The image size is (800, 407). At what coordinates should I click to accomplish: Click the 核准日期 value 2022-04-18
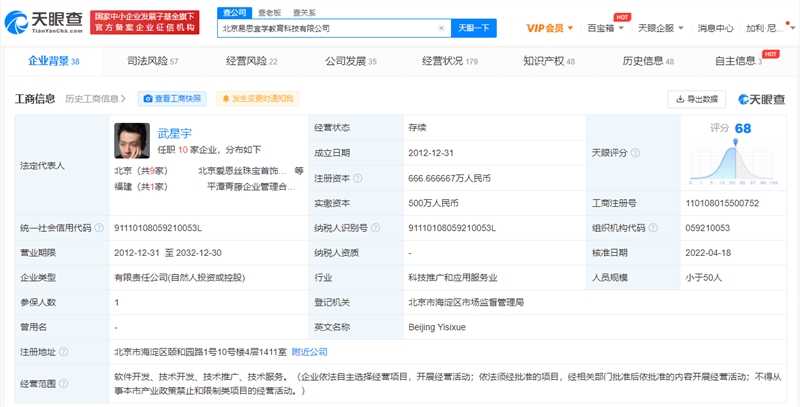[x=708, y=252]
